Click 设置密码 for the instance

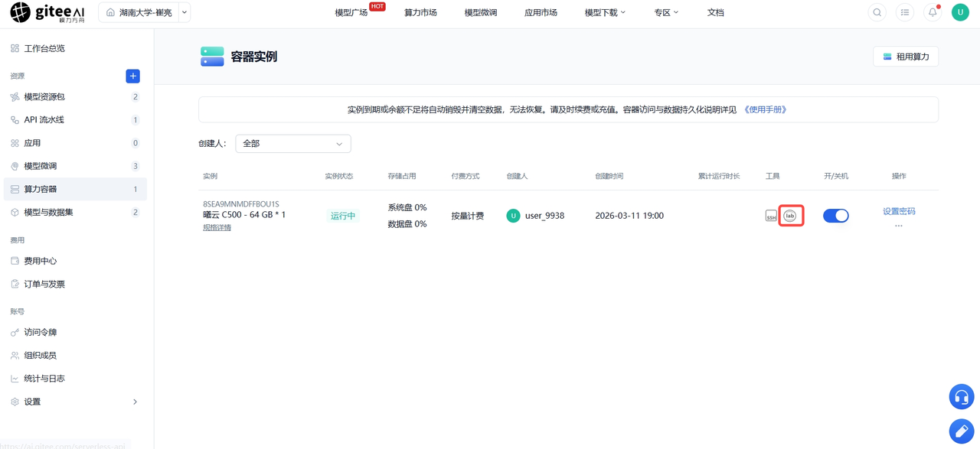point(899,211)
